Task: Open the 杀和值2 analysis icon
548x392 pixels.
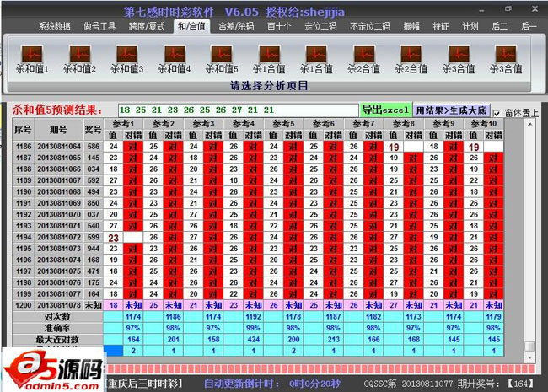Action: (x=80, y=59)
